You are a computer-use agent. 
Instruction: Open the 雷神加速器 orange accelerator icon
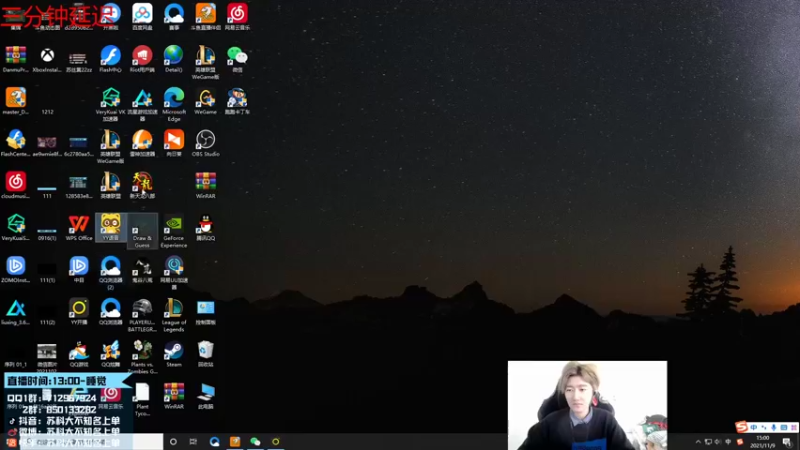point(142,143)
